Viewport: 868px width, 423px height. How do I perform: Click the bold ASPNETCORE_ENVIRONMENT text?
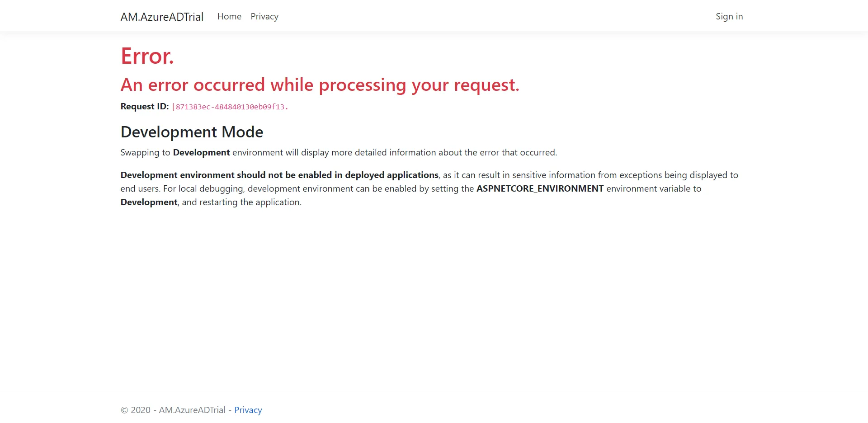click(x=540, y=188)
